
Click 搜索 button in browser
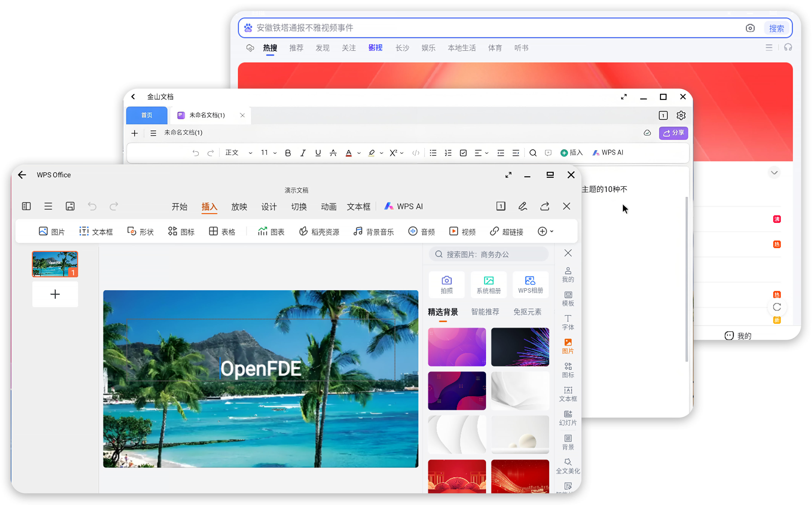tap(777, 28)
